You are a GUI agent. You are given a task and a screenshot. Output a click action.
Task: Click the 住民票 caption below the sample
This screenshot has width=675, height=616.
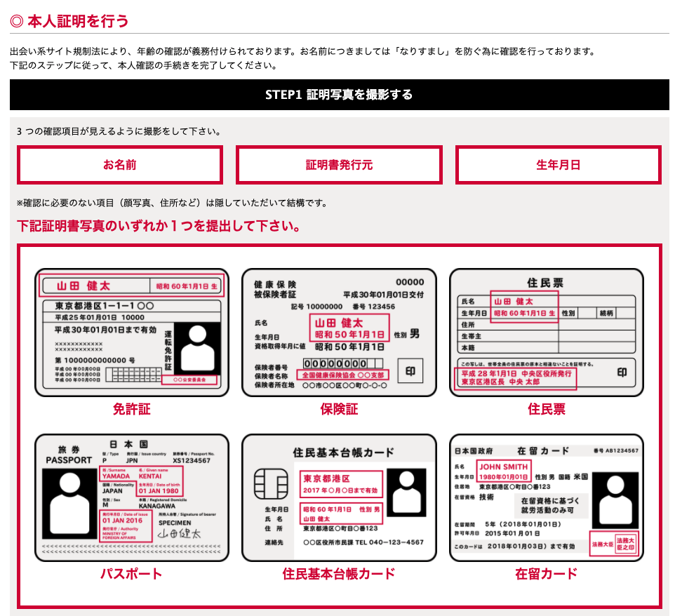(x=547, y=409)
